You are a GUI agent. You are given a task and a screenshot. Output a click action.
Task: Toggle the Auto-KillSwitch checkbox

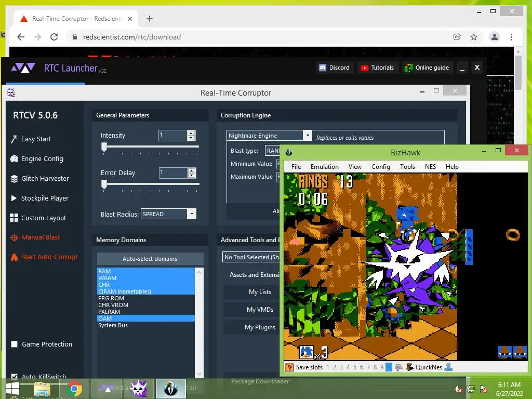coord(14,377)
